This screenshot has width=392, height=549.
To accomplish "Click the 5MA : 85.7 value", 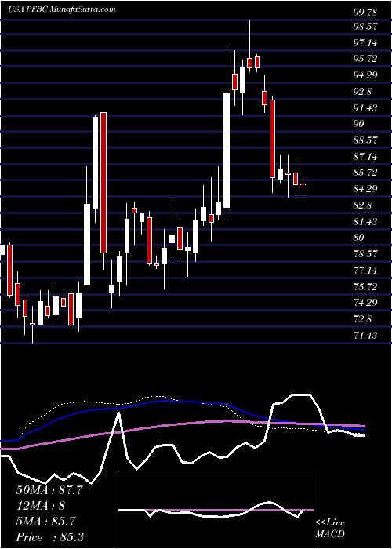I will coord(45,522).
